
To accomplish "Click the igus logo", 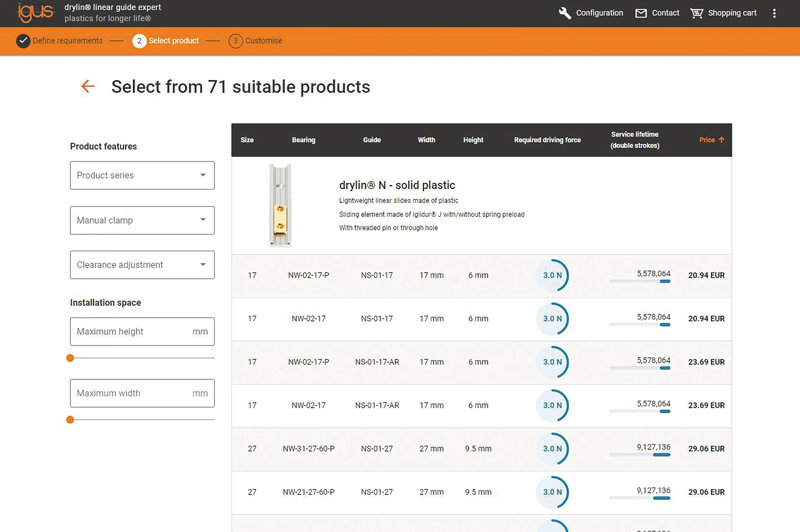I will (35, 12).
